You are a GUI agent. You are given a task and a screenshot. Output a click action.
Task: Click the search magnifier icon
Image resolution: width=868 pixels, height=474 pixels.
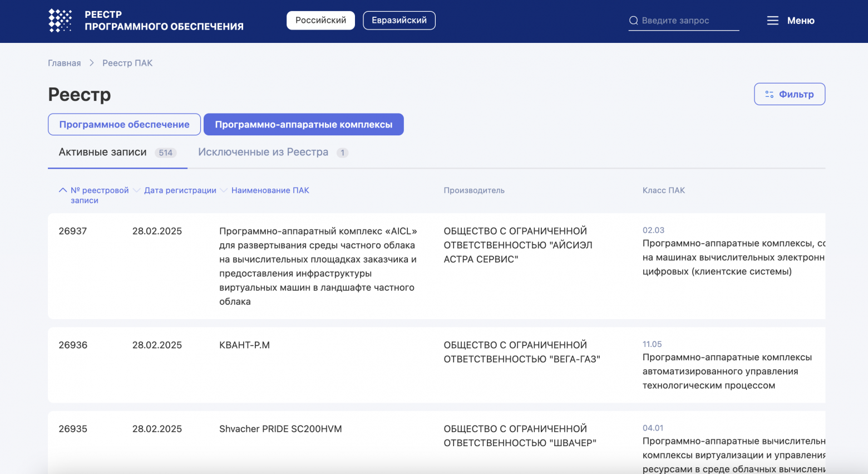pyautogui.click(x=633, y=21)
